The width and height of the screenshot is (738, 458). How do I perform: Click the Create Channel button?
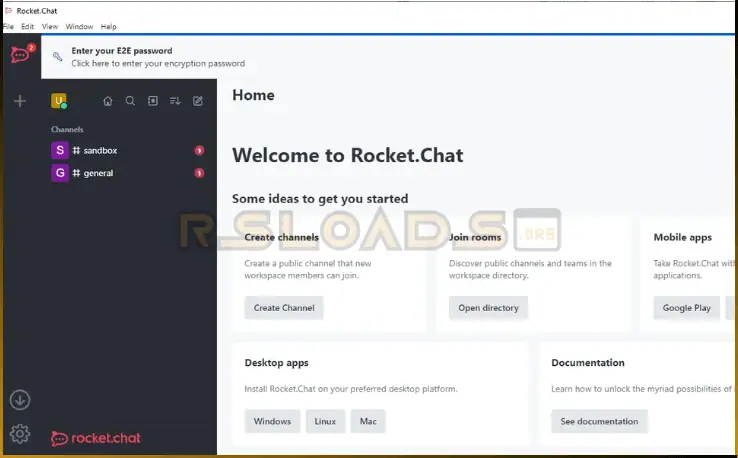click(x=284, y=308)
